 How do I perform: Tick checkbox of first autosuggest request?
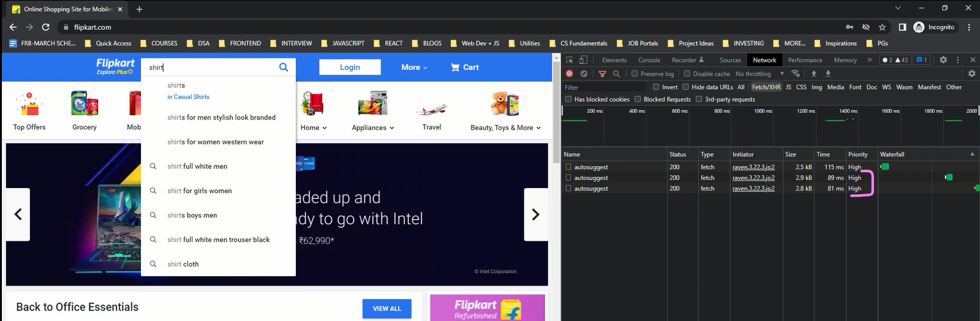point(568,167)
